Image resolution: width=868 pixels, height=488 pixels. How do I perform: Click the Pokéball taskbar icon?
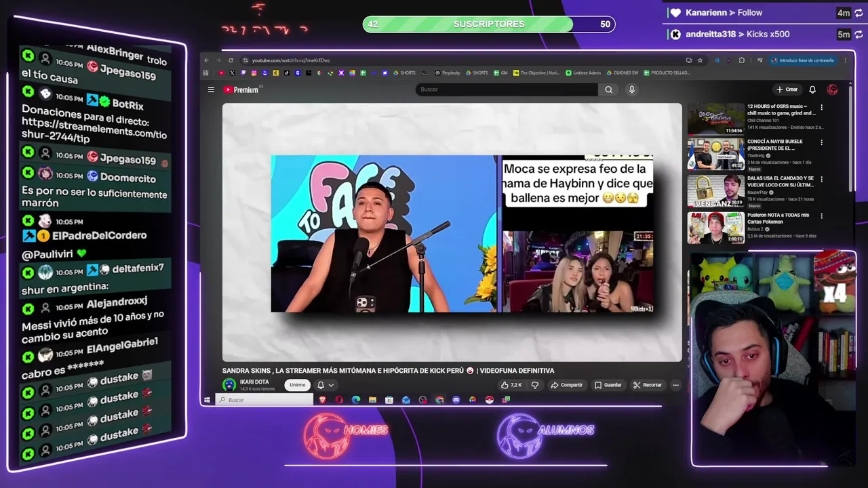coord(489,400)
